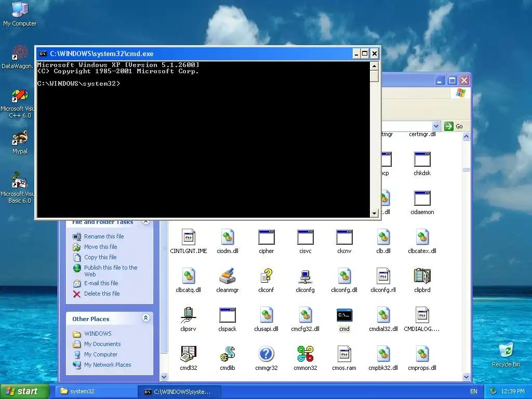Image resolution: width=532 pixels, height=399 pixels.
Task: Switch to system32 taskbar button
Action: tap(96, 392)
